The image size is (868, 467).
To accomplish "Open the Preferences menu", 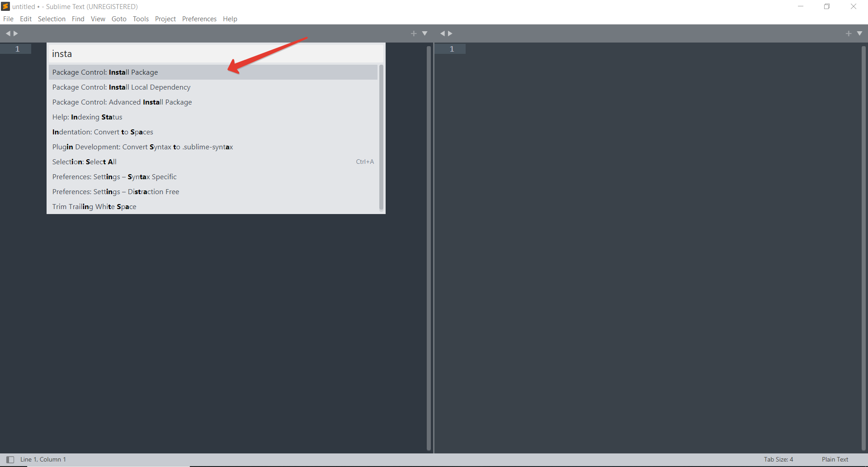I will point(199,19).
